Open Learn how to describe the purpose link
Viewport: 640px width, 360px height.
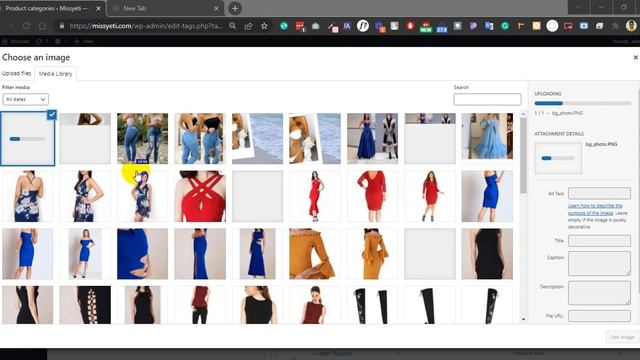tap(595, 209)
